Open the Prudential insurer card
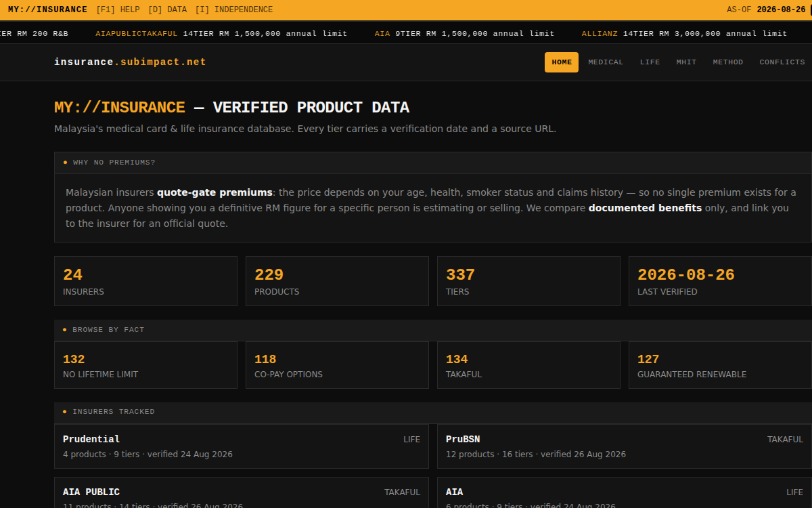This screenshot has width=812, height=508. [242, 446]
